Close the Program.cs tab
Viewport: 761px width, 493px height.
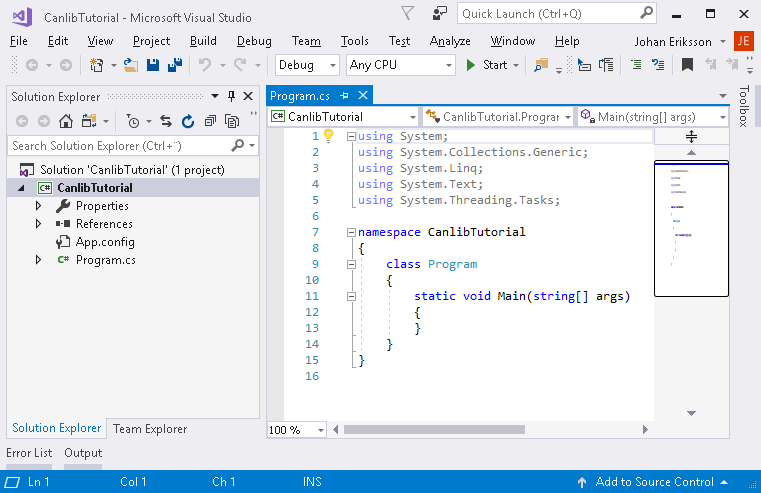pos(363,96)
